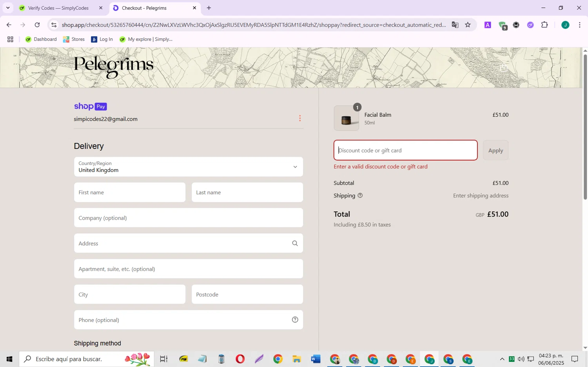Click 'Enter a valid discount code' error text
Screen dimensions: 588x367
381,166
